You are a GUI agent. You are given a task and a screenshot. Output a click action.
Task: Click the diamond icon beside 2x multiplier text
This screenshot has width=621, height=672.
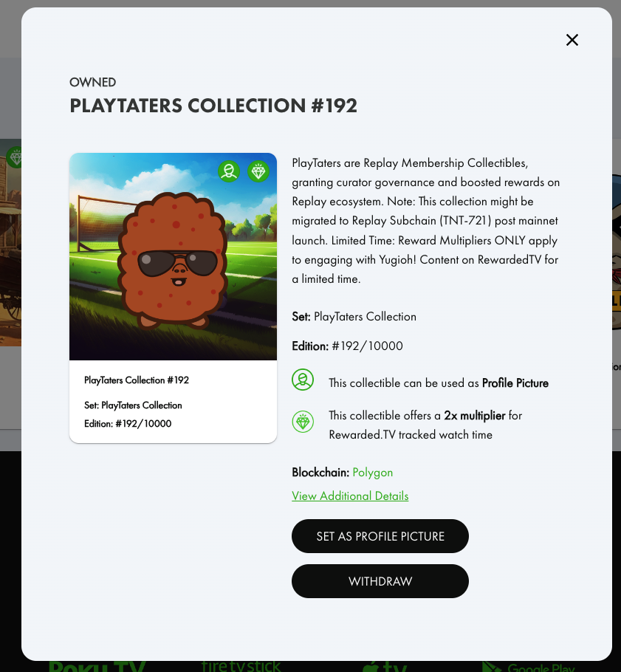pos(303,422)
